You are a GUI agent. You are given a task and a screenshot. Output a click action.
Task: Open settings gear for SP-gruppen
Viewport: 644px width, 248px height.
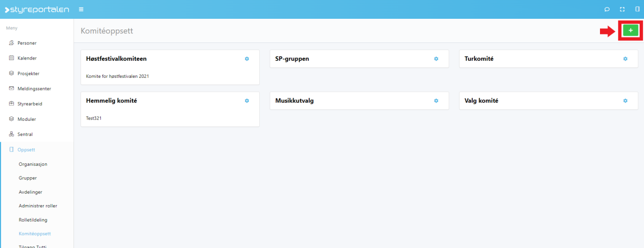(x=436, y=59)
